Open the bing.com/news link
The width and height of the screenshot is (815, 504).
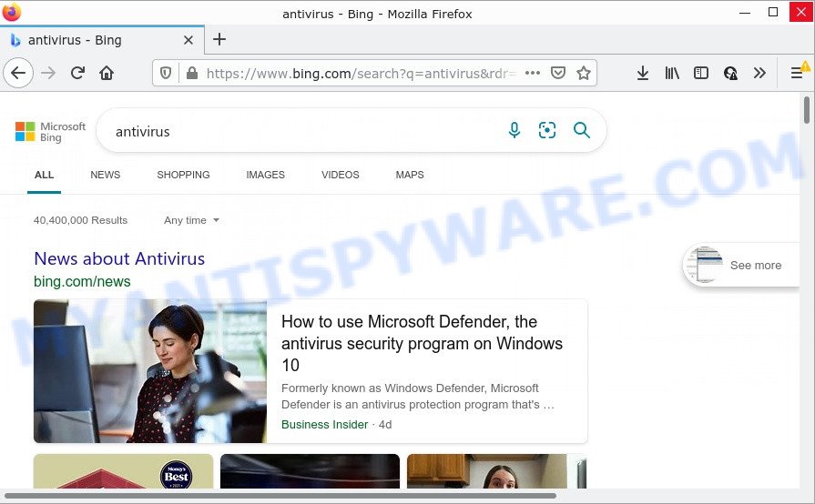[82, 282]
